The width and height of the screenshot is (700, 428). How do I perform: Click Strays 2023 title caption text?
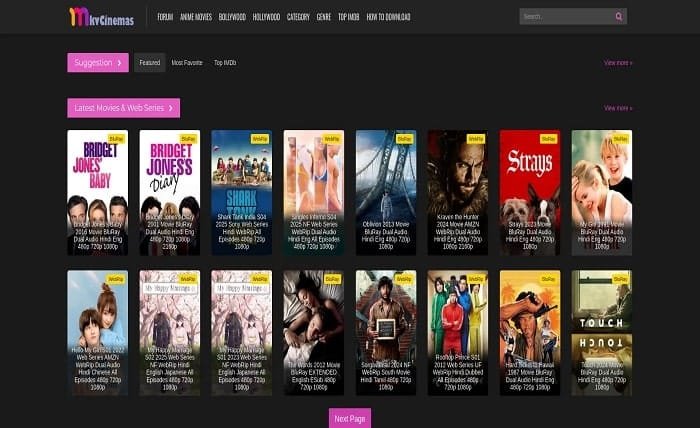point(530,235)
